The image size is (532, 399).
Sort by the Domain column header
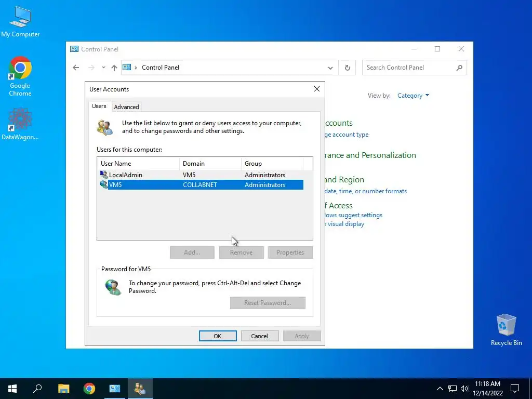point(210,164)
